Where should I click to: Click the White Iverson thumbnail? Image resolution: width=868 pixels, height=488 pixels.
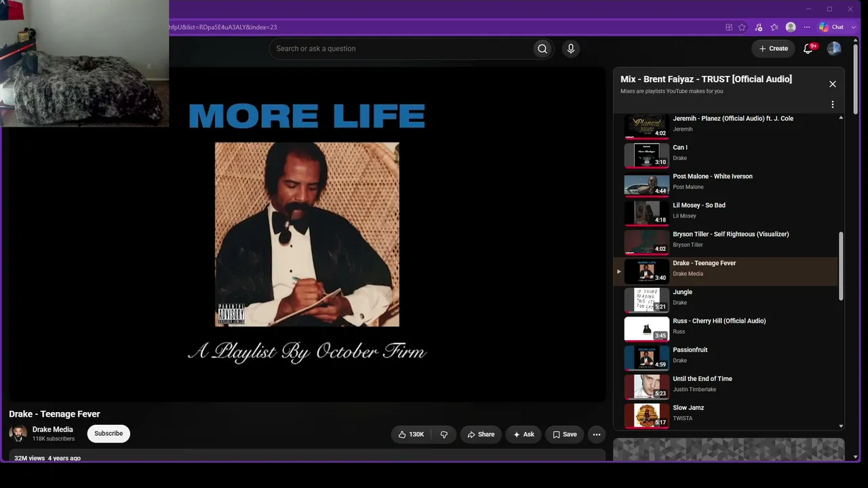pyautogui.click(x=646, y=184)
